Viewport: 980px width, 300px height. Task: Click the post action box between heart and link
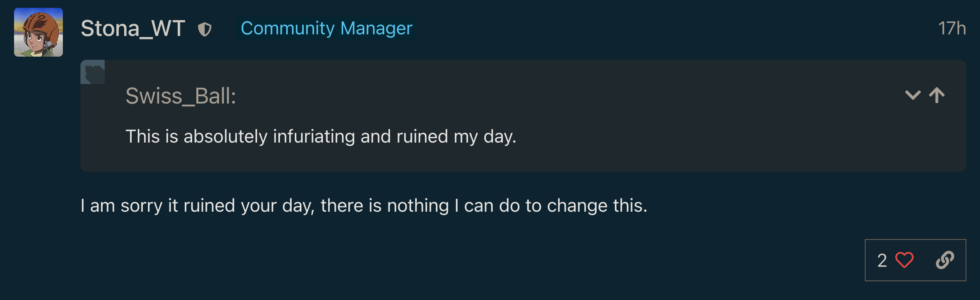pos(925,260)
